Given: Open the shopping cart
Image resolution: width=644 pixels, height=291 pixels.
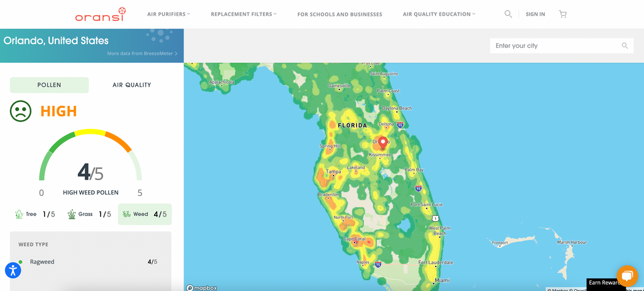Looking at the screenshot, I should 562,14.
